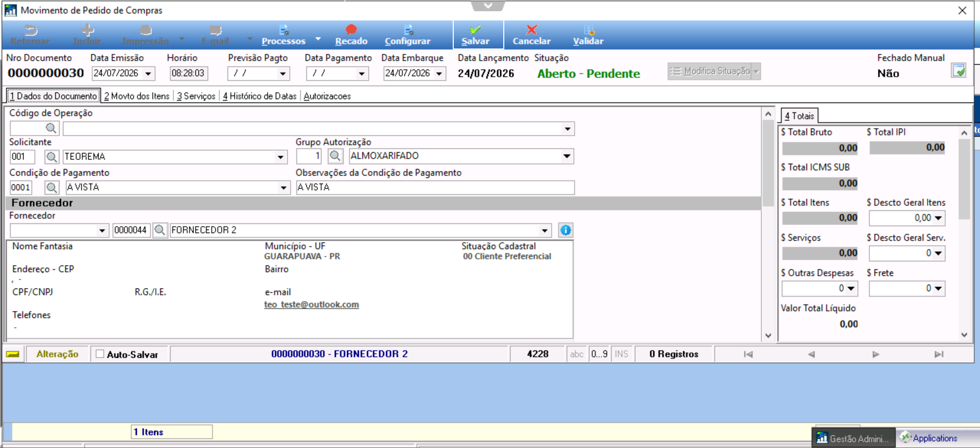Screen dimensions: 980x448
Task: Open the teo_teste@outlook.com email link
Action: tap(311, 305)
